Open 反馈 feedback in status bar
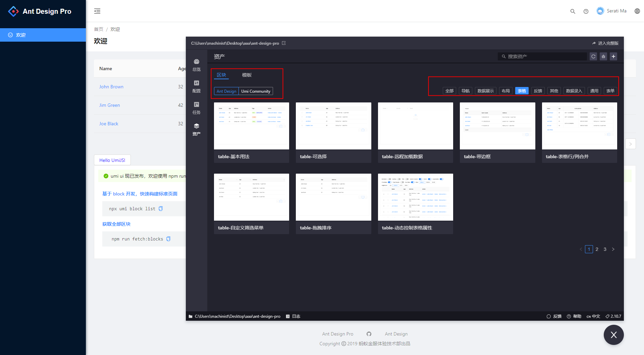 point(554,316)
